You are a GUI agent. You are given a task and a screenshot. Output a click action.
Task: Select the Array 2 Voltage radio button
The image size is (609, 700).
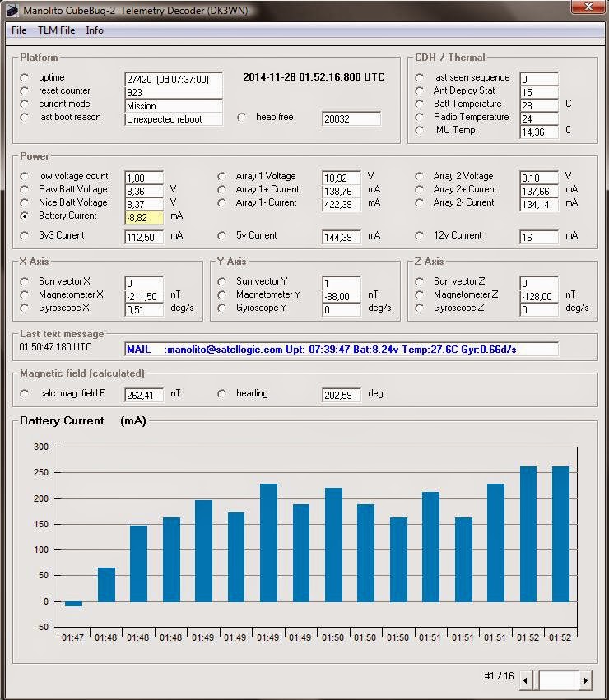[x=419, y=176]
